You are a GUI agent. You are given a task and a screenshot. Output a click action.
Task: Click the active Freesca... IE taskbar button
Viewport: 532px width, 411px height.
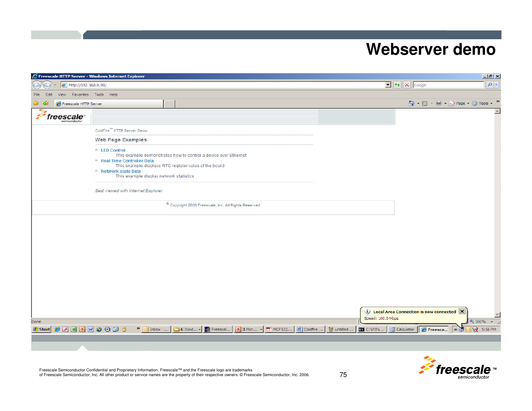(434, 329)
